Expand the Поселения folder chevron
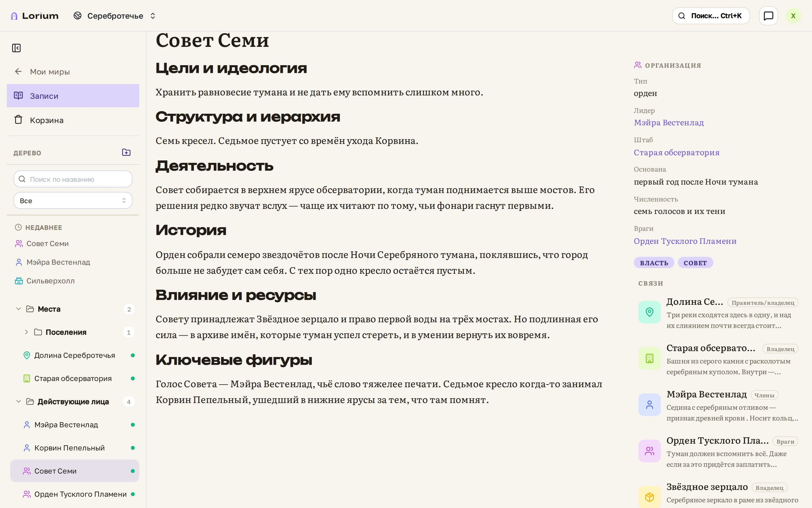812x508 pixels. click(27, 332)
